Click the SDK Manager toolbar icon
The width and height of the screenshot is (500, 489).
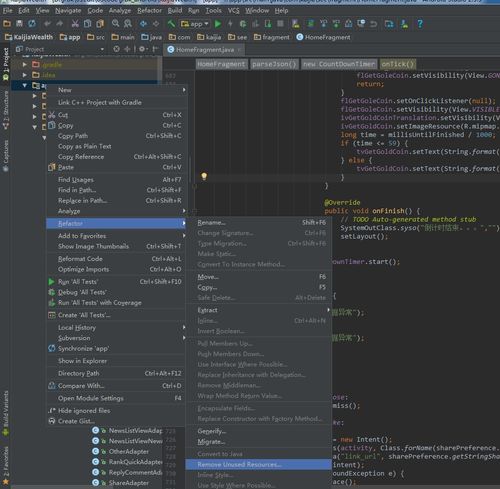(404, 24)
